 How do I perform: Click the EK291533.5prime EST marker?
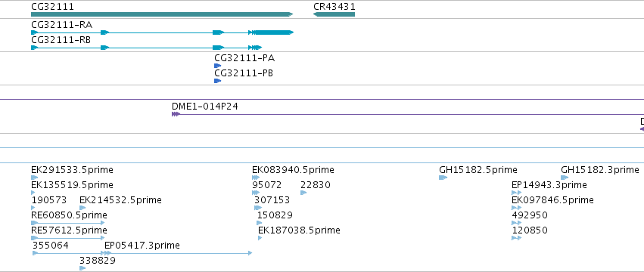click(x=35, y=178)
